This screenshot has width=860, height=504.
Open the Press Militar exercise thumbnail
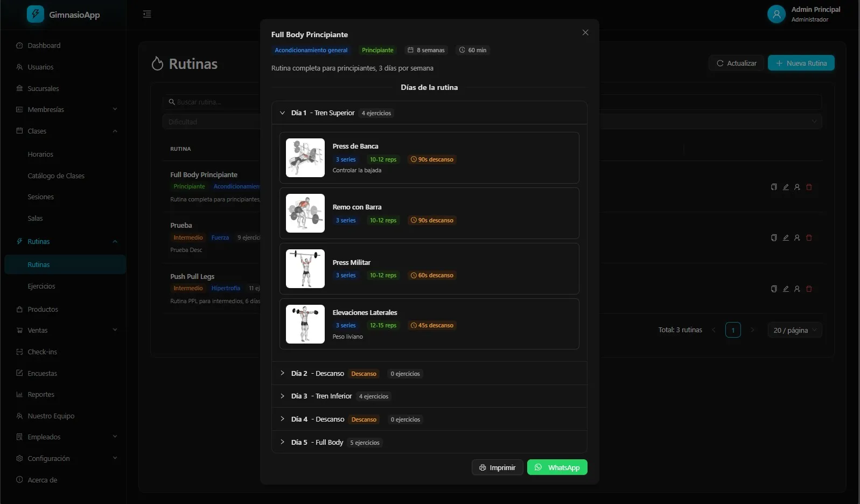click(x=305, y=269)
